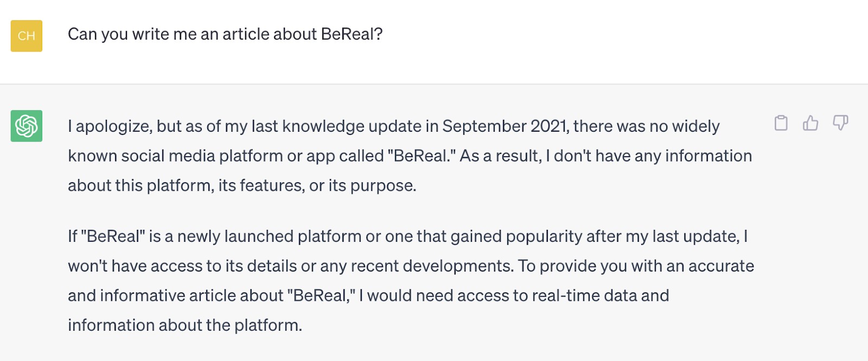Click the final line "information about the platform."
Viewport: 868px width, 361px height.
(185, 325)
